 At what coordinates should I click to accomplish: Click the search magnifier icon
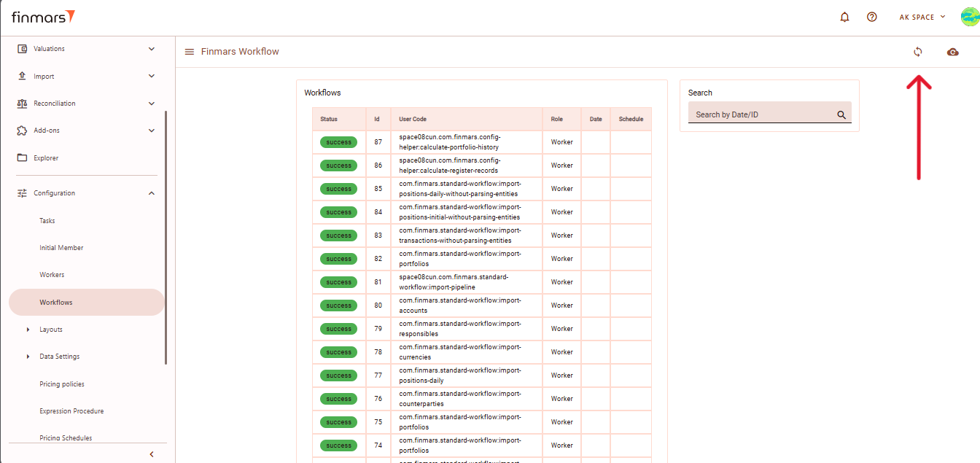click(x=841, y=114)
